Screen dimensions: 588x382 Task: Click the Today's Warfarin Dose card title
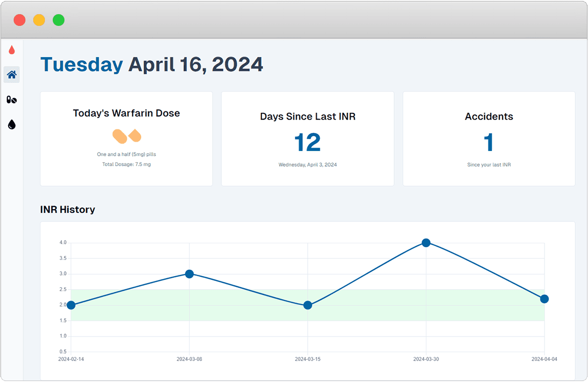126,113
